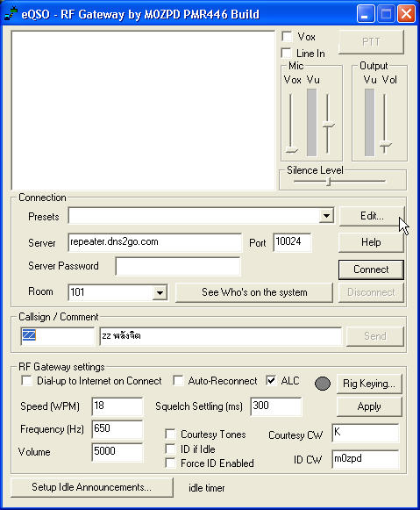Uncheck the ALC option
This screenshot has width=420, height=510.
pos(271,381)
